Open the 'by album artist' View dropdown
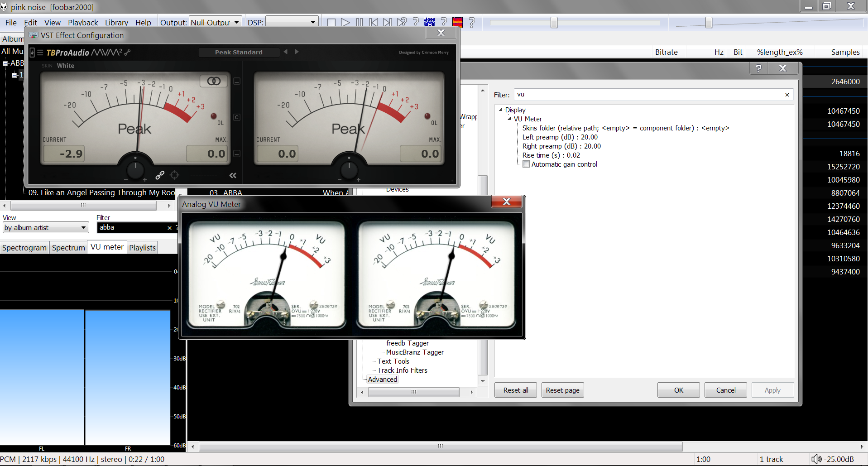 45,228
